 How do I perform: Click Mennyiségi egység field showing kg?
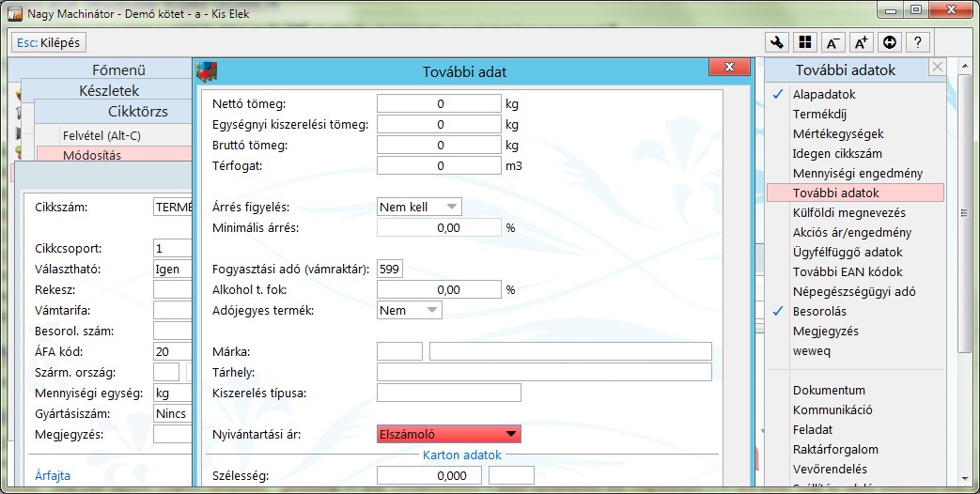pyautogui.click(x=173, y=393)
